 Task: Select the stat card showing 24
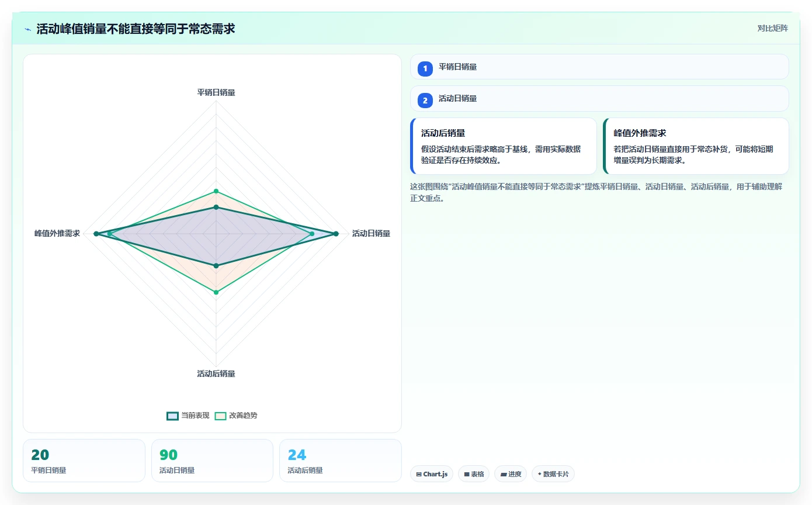tap(341, 461)
